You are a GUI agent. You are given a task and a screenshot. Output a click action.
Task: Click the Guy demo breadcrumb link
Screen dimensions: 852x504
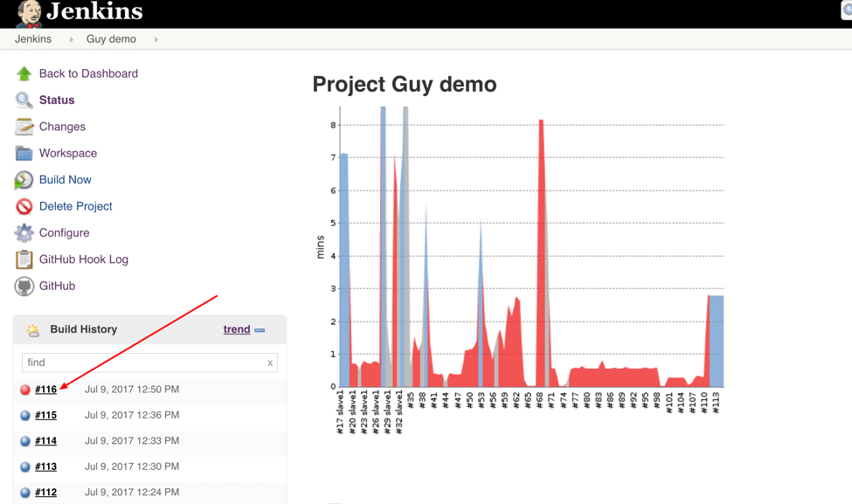tap(111, 39)
